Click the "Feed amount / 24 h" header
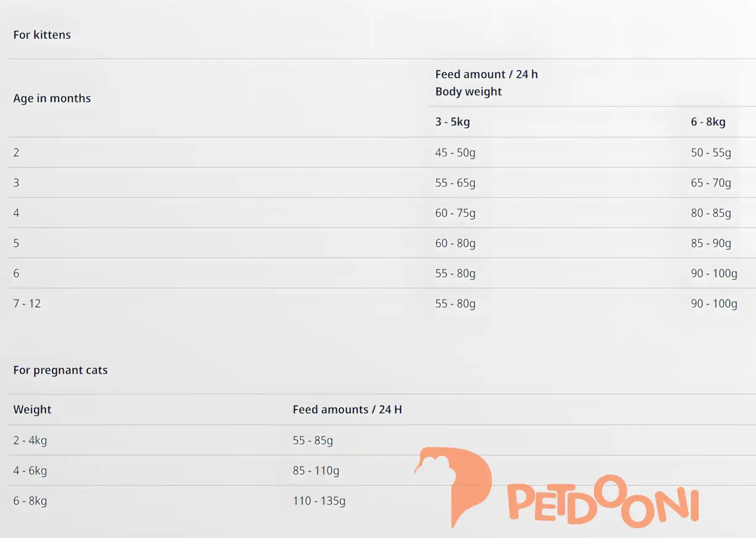 pyautogui.click(x=486, y=74)
